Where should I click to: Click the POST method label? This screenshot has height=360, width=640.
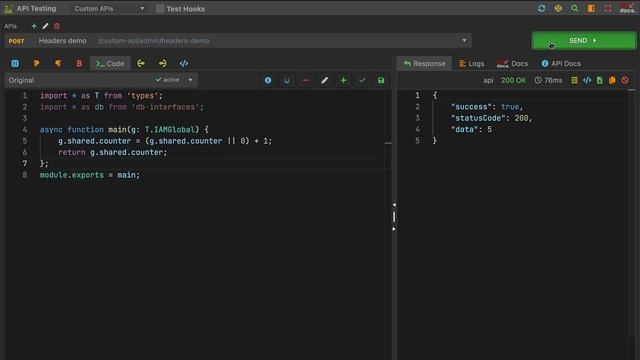[x=16, y=41]
